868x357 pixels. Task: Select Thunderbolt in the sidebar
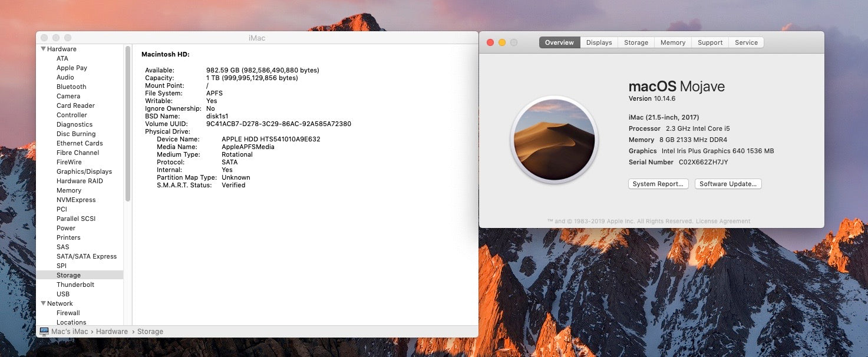75,285
